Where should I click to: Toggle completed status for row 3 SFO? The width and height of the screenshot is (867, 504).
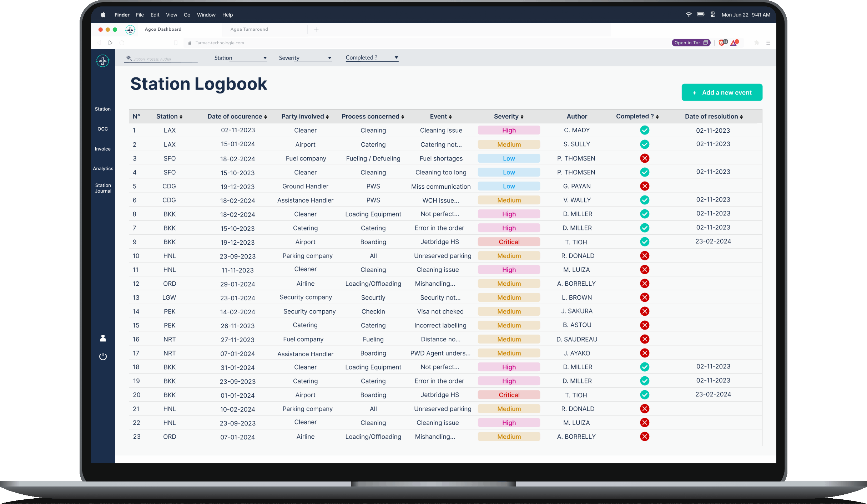[644, 158]
